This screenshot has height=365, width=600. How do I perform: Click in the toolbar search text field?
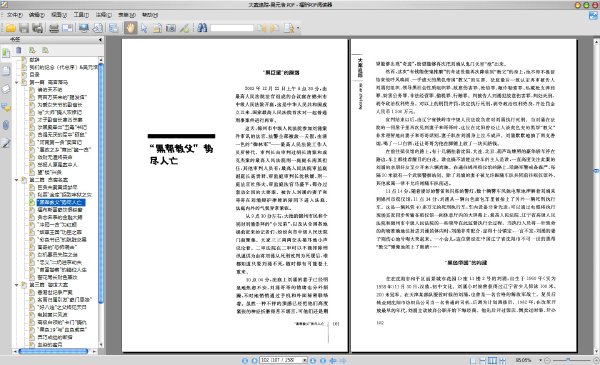coord(232,28)
